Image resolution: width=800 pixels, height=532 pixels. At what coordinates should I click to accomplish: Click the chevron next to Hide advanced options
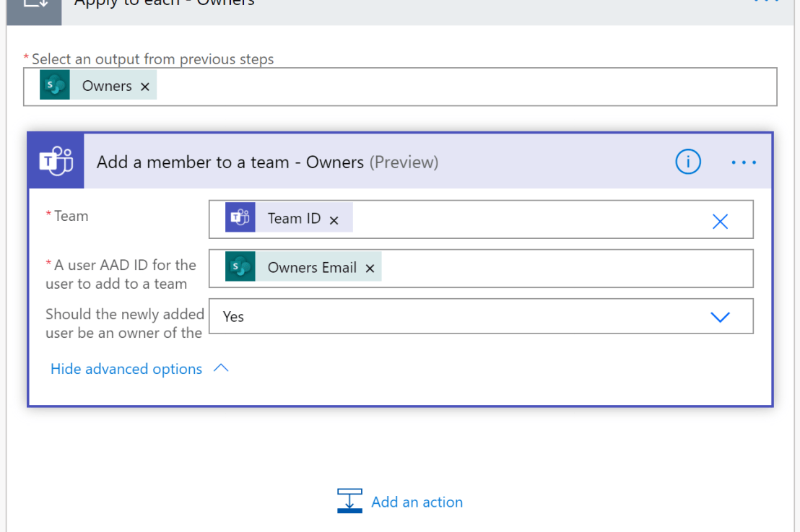click(x=220, y=367)
